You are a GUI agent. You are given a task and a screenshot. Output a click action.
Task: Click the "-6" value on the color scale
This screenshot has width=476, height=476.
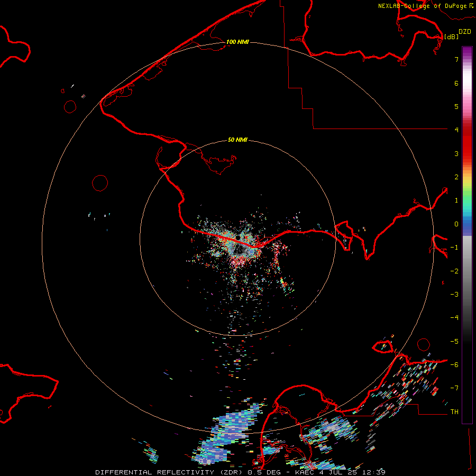(x=454, y=365)
